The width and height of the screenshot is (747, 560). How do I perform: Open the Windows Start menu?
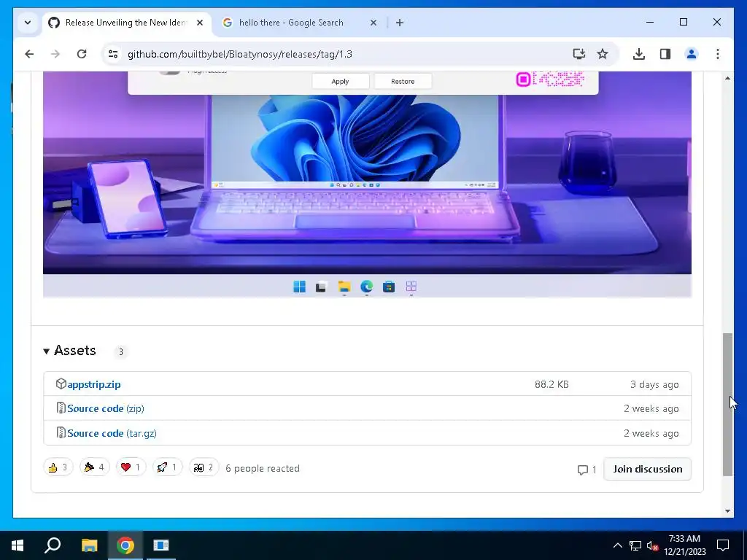point(18,545)
